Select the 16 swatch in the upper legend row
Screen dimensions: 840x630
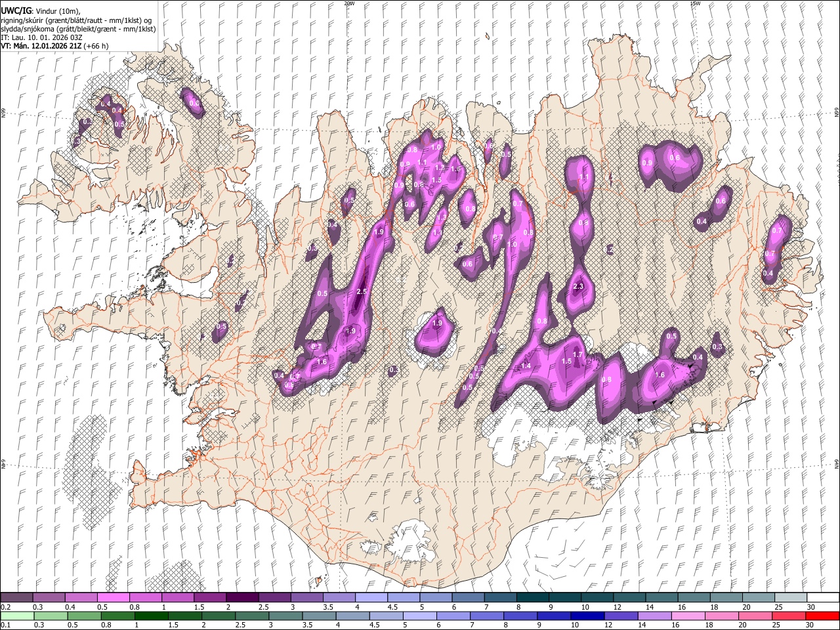point(694,598)
